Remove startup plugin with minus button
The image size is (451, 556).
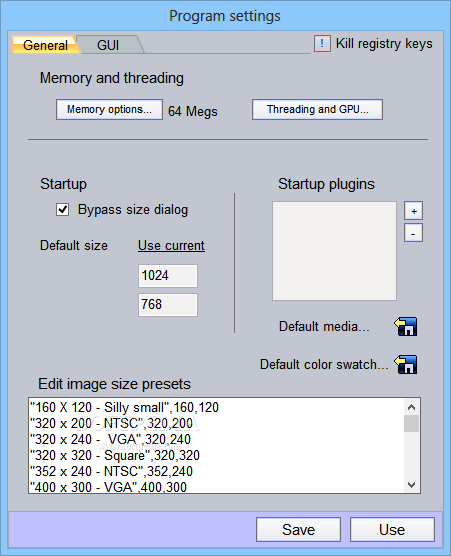point(413,233)
